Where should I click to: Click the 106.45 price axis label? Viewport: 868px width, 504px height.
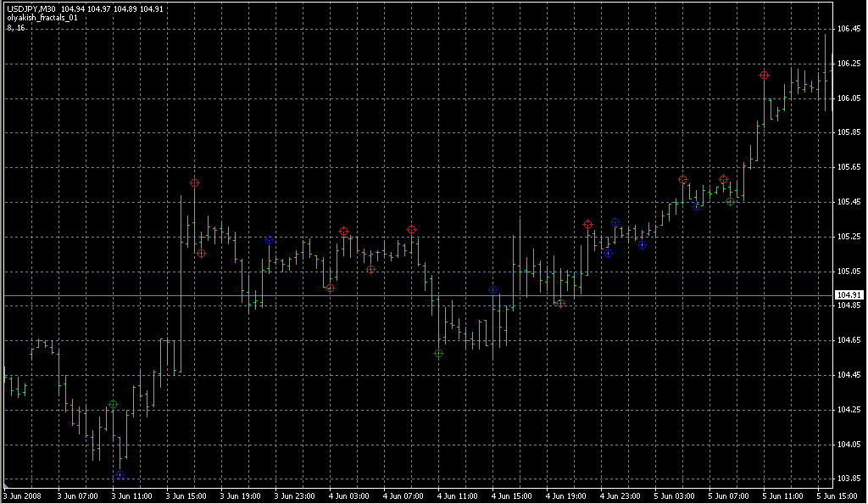coord(849,29)
